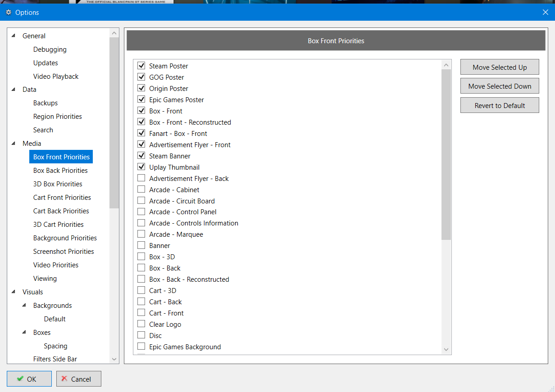The height and width of the screenshot is (392, 555).
Task: Select Video Priorities in sidebar
Action: (56, 265)
